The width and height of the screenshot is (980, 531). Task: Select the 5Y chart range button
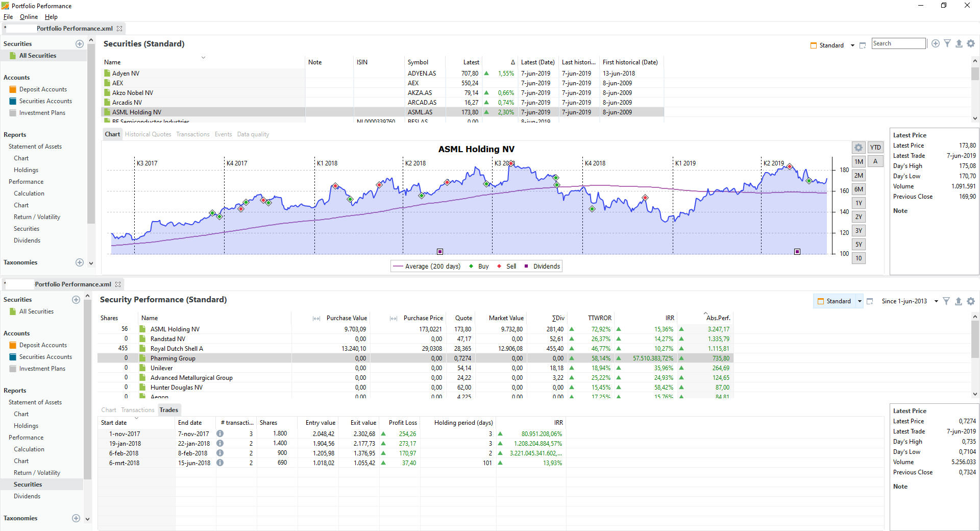[859, 245]
